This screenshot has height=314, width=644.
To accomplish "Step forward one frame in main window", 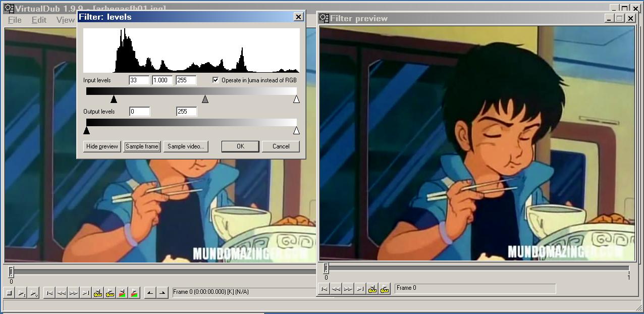I will click(x=74, y=293).
